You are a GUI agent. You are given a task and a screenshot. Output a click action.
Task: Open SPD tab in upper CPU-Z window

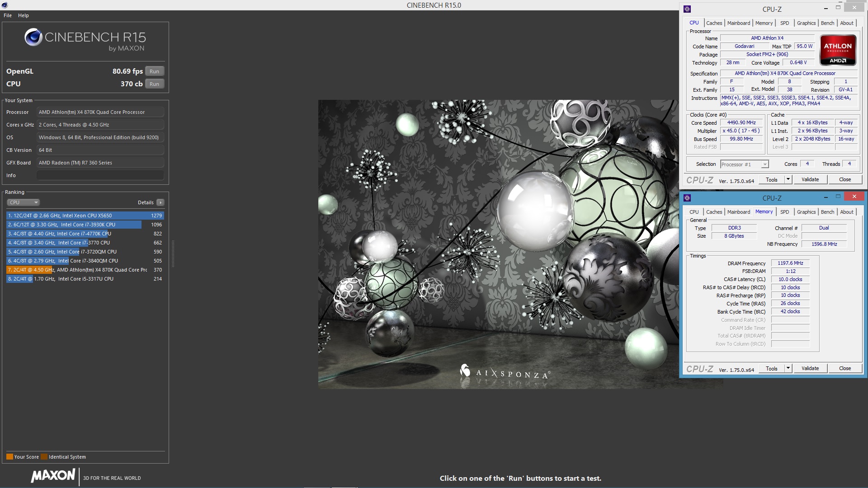pos(784,23)
